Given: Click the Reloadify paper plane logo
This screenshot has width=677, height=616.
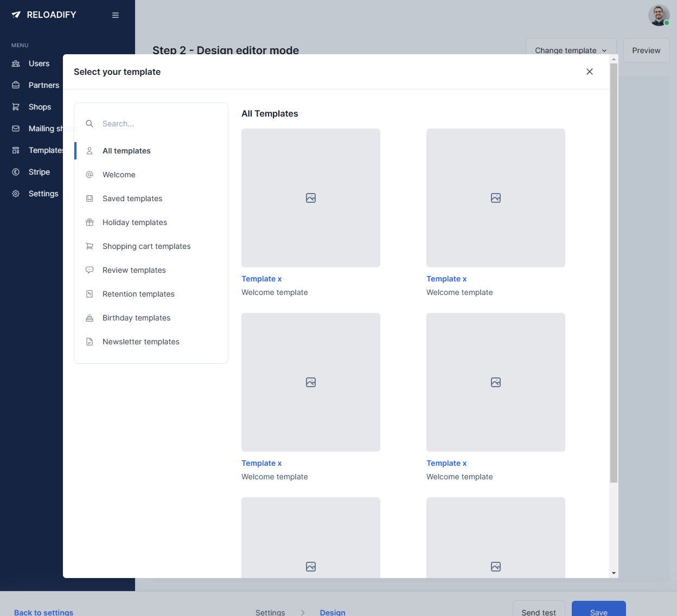Looking at the screenshot, I should [15, 15].
